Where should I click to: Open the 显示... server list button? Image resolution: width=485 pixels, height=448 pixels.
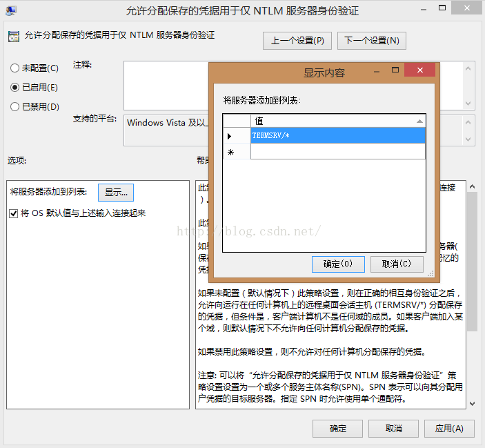point(116,193)
